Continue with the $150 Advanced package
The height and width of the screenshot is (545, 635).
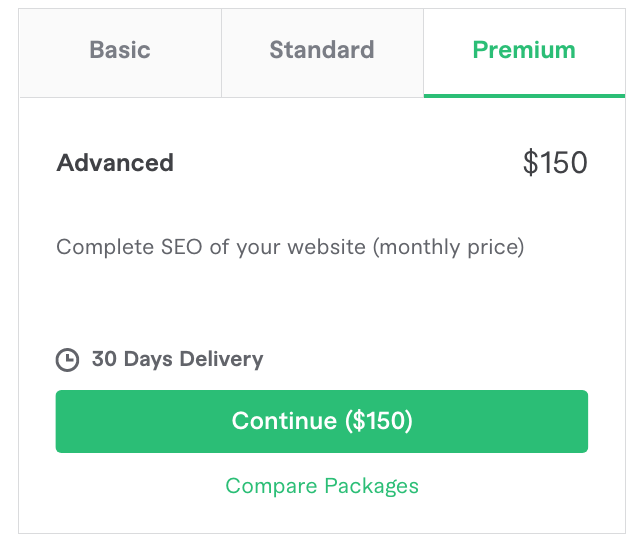tap(322, 421)
